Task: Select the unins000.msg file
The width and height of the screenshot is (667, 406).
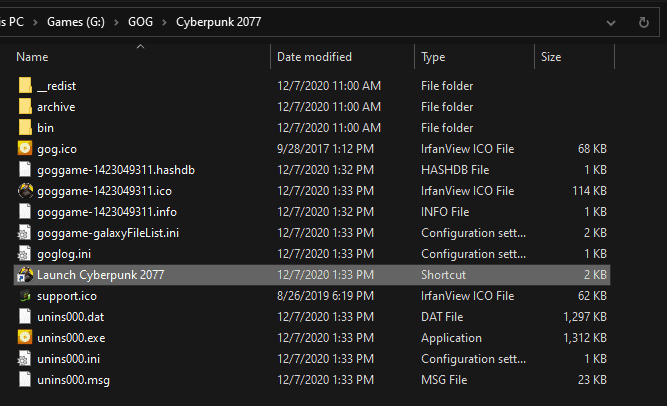Action: click(x=72, y=380)
